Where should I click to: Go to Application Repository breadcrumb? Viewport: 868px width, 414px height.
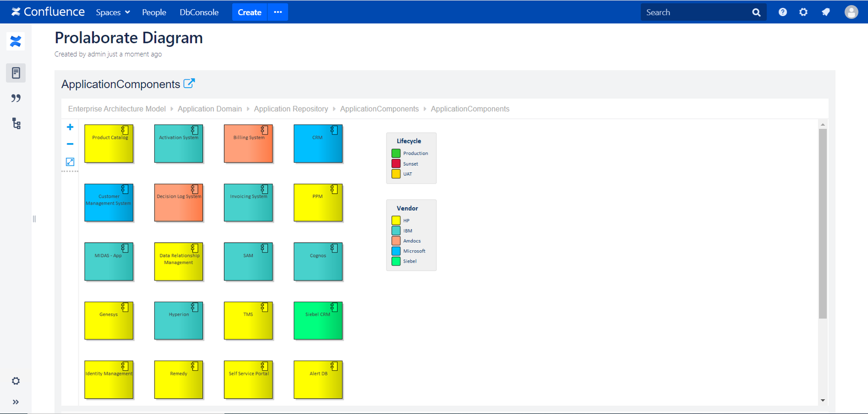click(x=291, y=109)
